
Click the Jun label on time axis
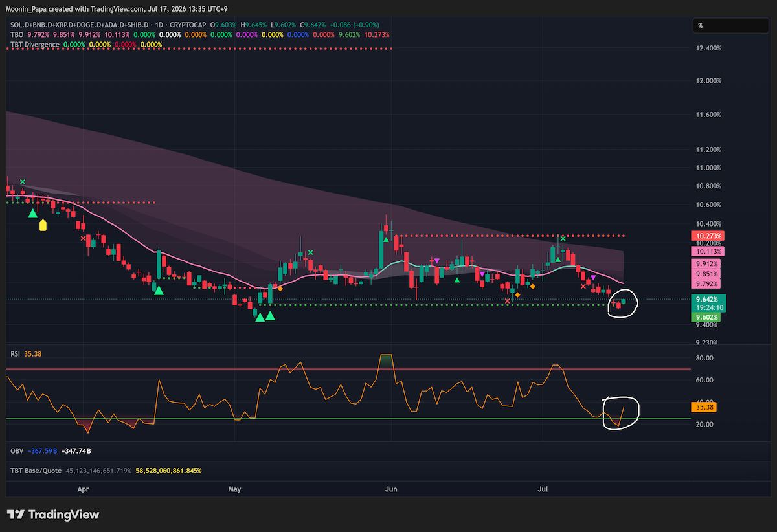tap(390, 491)
